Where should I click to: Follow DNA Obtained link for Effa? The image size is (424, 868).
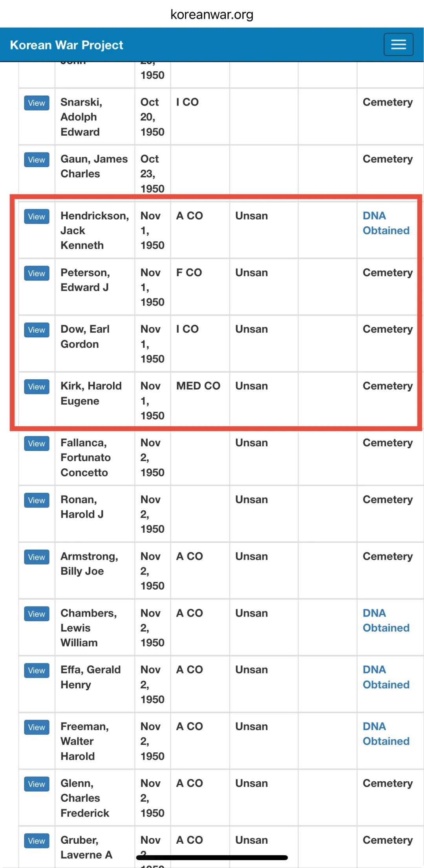(386, 677)
